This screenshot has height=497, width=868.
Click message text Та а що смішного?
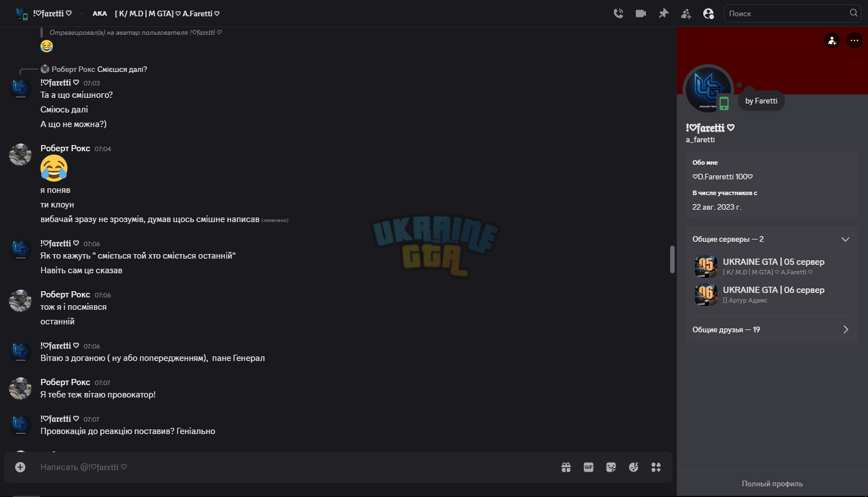coord(76,95)
